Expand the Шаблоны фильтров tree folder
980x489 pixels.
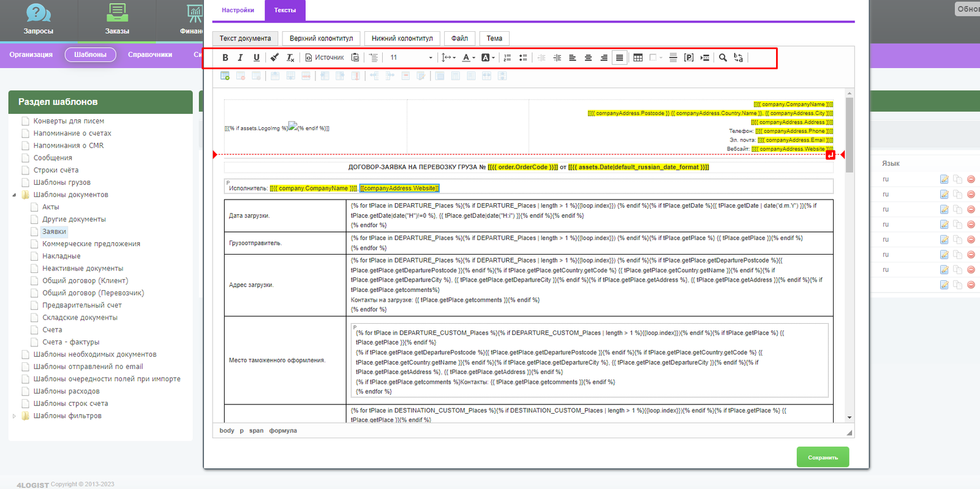pos(14,416)
